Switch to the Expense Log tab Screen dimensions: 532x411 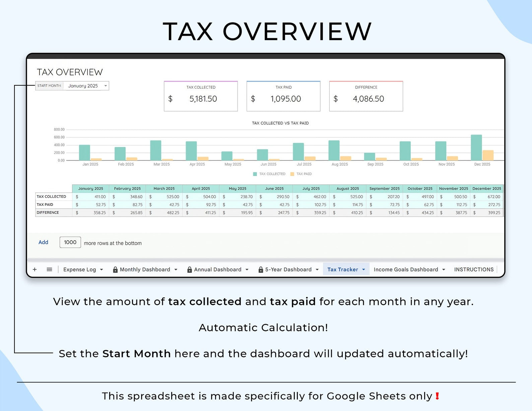[79, 269]
